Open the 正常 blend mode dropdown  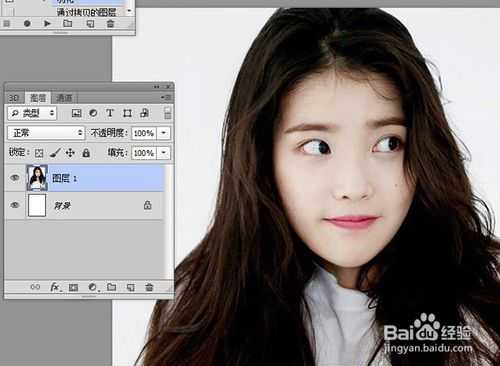pyautogui.click(x=46, y=133)
